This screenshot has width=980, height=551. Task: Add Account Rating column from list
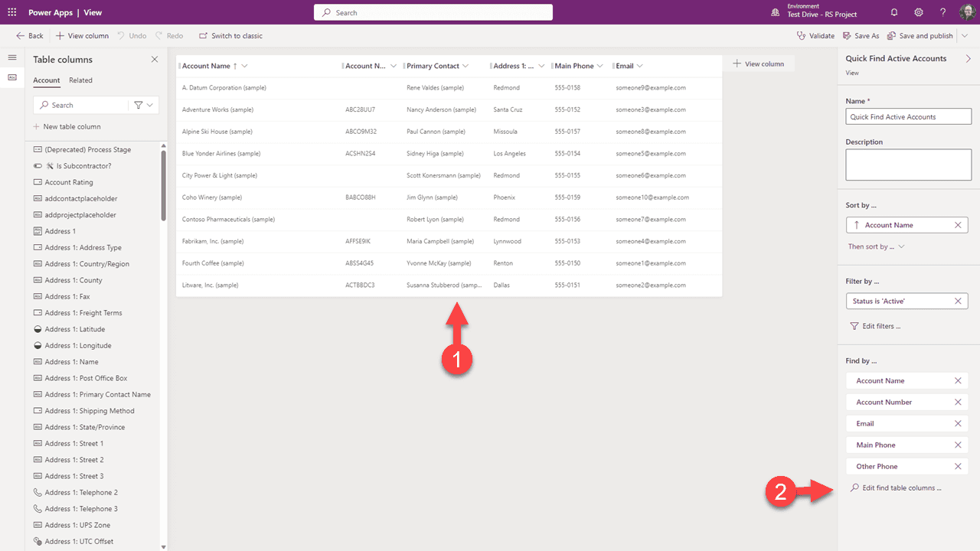(x=69, y=182)
